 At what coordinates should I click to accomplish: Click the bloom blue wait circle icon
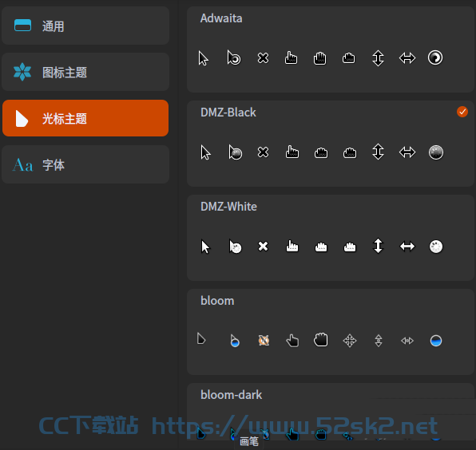(x=436, y=341)
